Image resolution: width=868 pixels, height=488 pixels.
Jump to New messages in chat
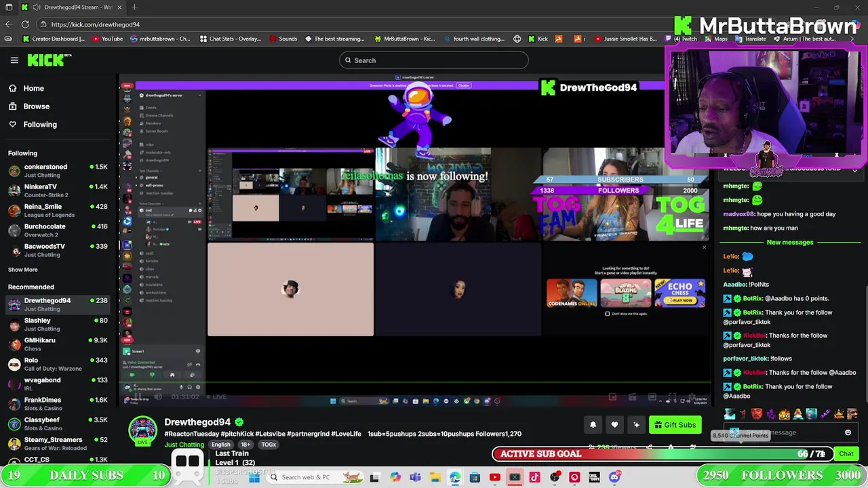coord(790,242)
